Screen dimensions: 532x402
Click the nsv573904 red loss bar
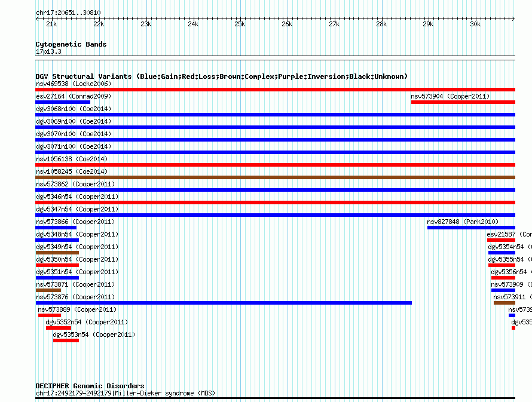tap(463, 102)
